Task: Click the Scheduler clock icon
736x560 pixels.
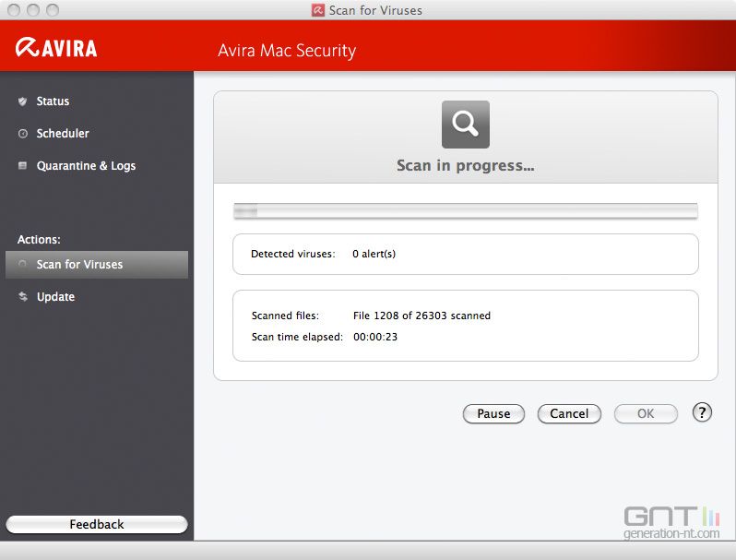Action: [22, 133]
